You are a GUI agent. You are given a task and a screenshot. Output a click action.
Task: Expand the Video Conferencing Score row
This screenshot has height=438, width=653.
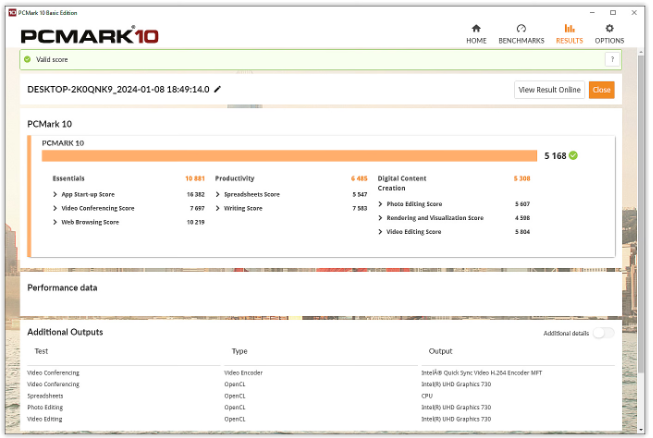[54, 208]
